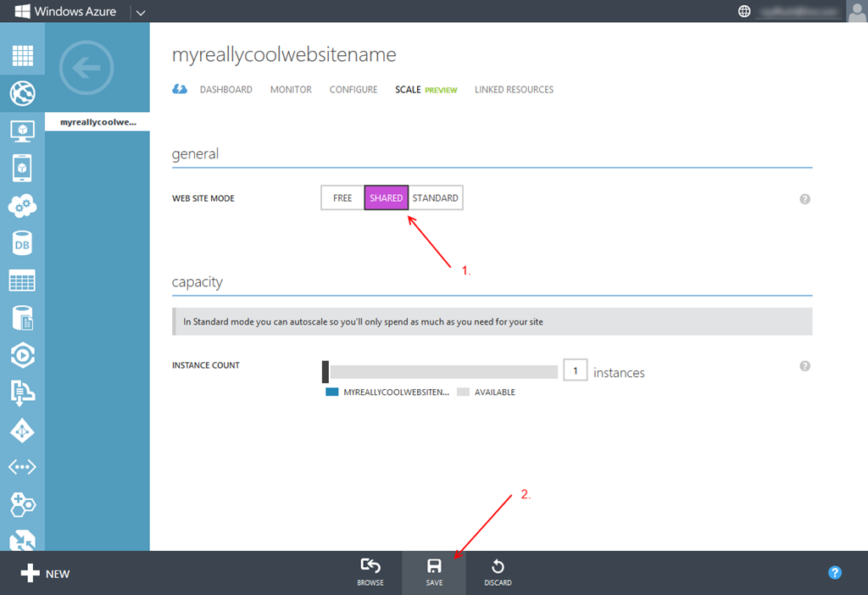Open Add-ons hexagons icon

click(22, 504)
